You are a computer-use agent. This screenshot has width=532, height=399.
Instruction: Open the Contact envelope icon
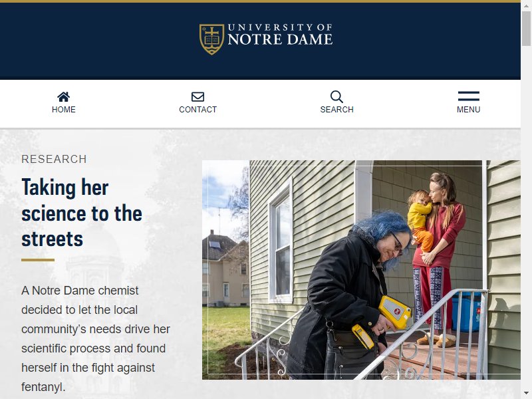tap(198, 96)
